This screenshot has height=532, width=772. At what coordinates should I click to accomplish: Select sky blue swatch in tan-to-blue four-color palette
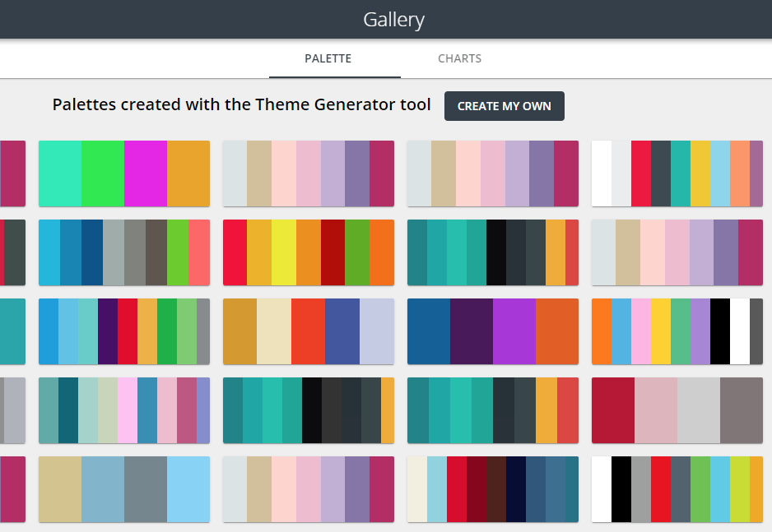188,488
